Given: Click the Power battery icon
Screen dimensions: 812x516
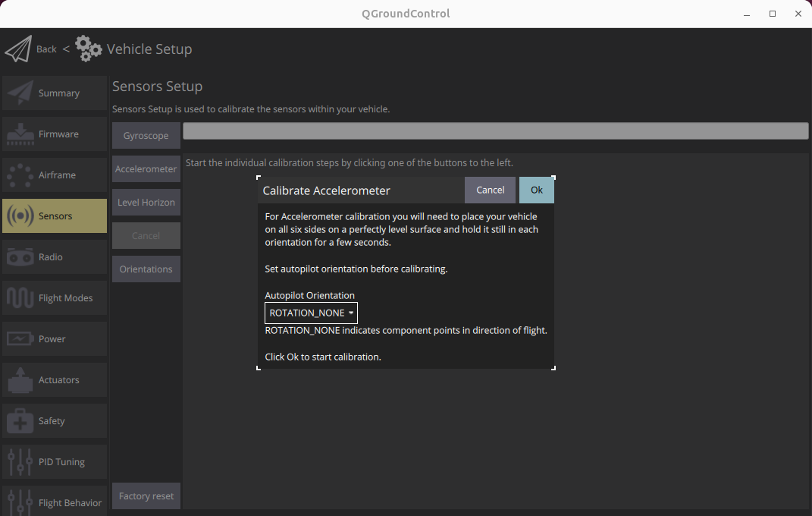Looking at the screenshot, I should click(x=20, y=339).
